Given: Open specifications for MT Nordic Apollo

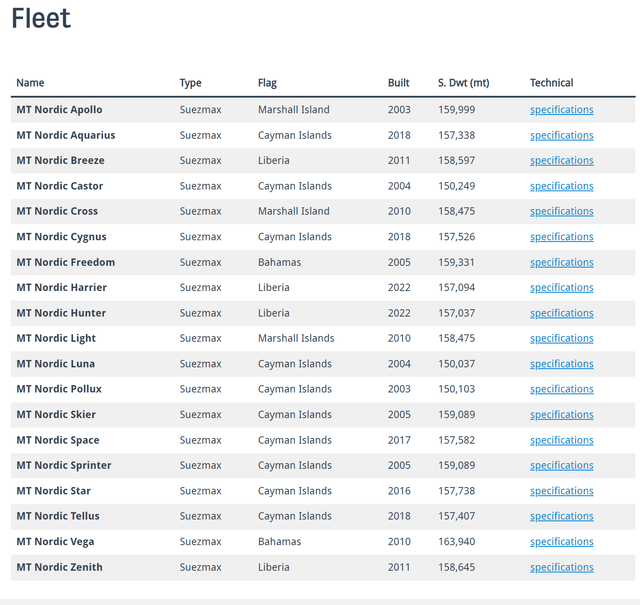Looking at the screenshot, I should [x=562, y=110].
